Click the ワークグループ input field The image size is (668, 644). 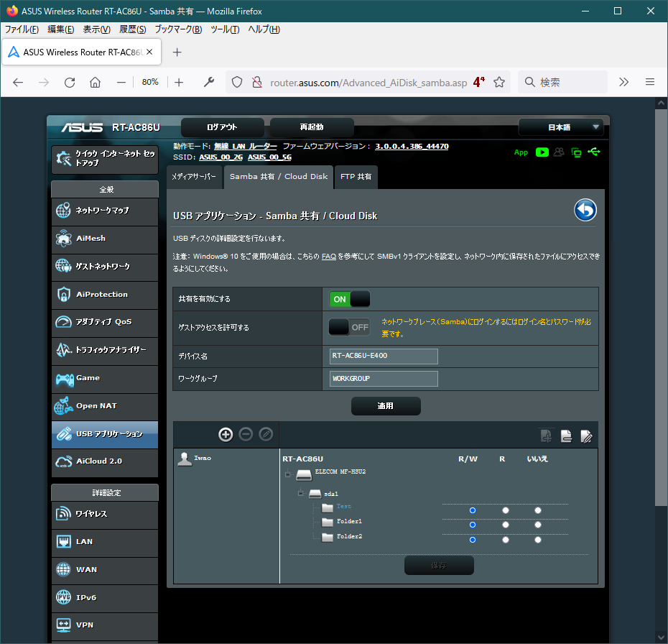(x=384, y=379)
